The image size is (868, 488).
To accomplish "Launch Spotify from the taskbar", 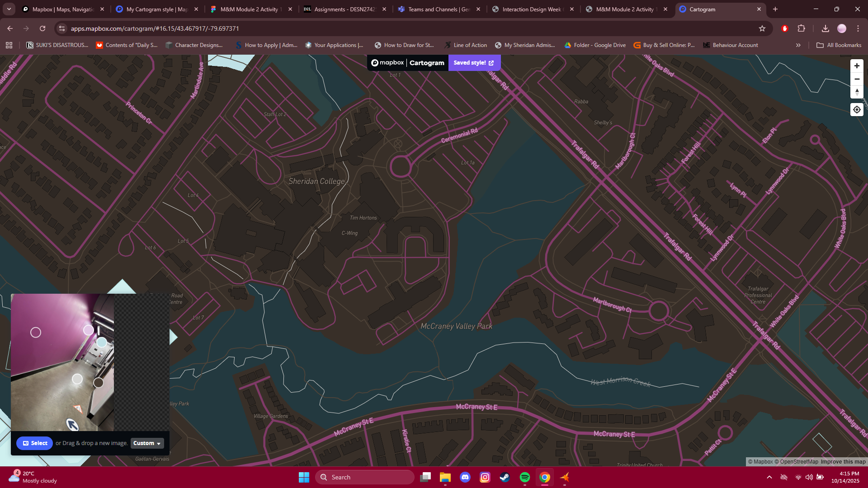I will pyautogui.click(x=525, y=477).
